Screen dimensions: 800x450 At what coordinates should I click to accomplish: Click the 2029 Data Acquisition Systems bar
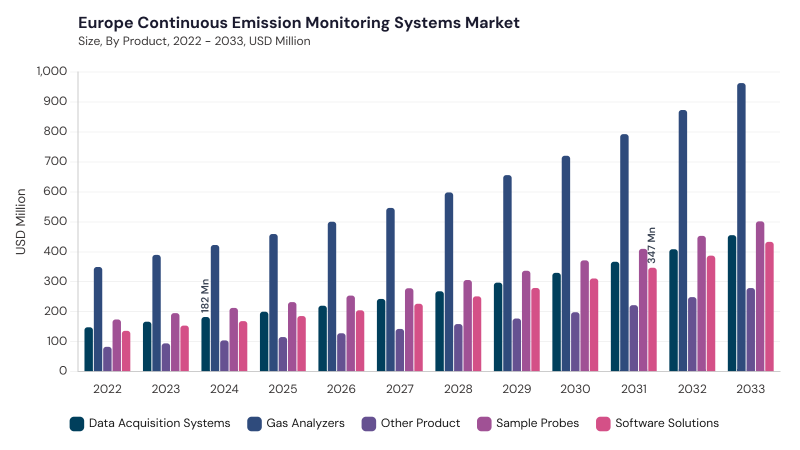tap(498, 327)
